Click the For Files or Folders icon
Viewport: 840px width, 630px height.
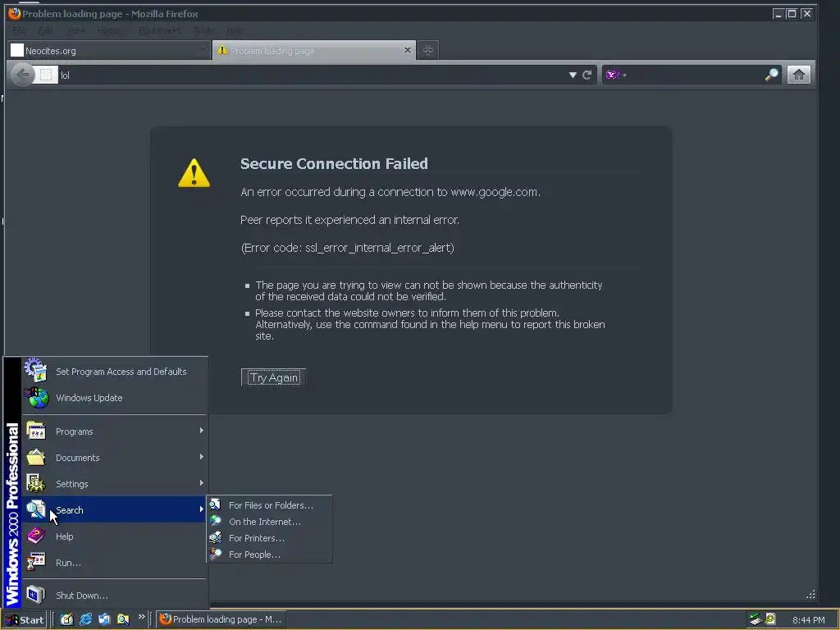click(216, 504)
